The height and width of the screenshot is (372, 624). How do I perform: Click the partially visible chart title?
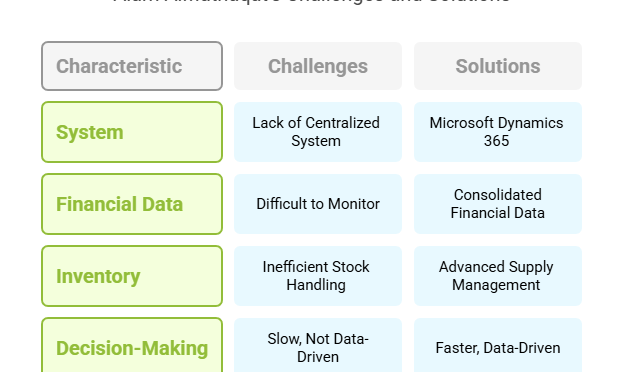tap(311, 2)
